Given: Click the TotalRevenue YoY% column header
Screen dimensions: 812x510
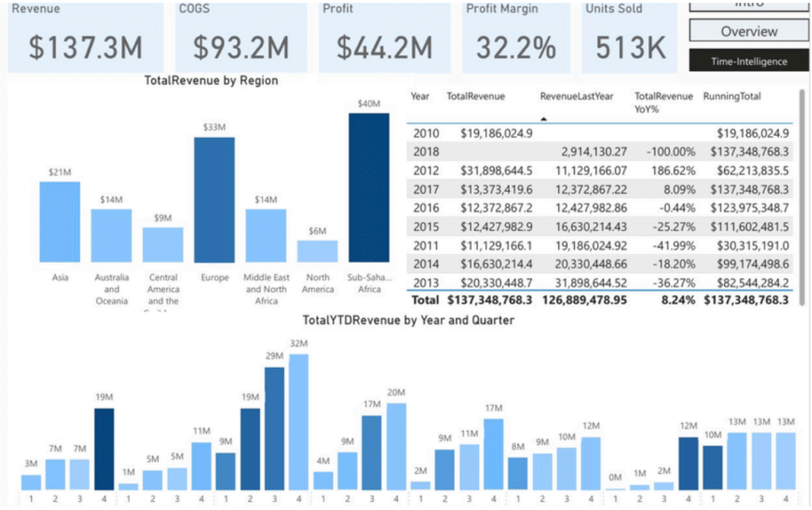Looking at the screenshot, I should (x=664, y=103).
